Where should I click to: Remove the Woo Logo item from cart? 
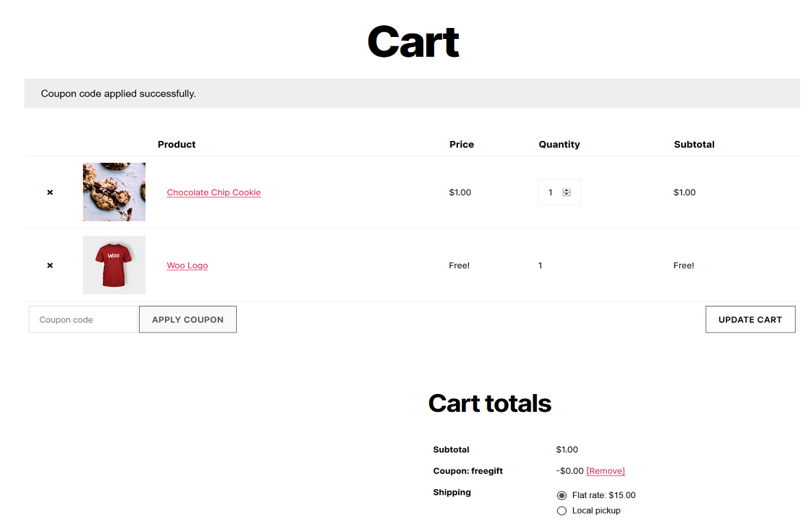point(49,265)
